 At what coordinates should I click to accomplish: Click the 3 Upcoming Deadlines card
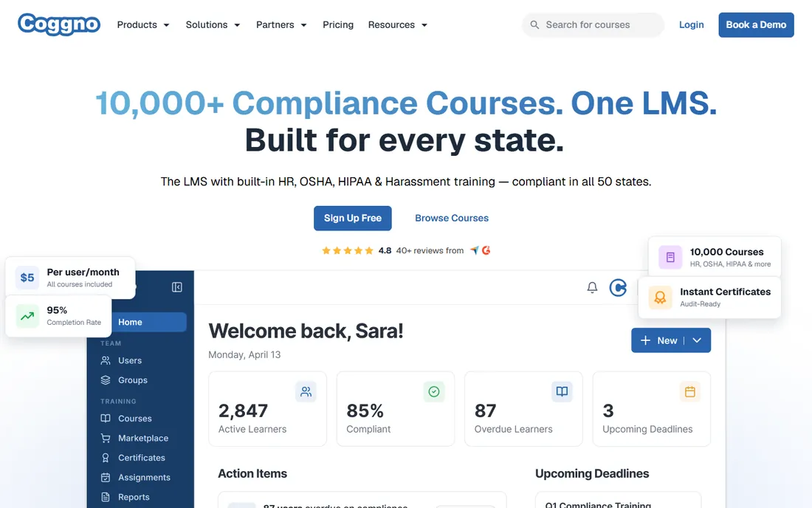[x=652, y=408]
